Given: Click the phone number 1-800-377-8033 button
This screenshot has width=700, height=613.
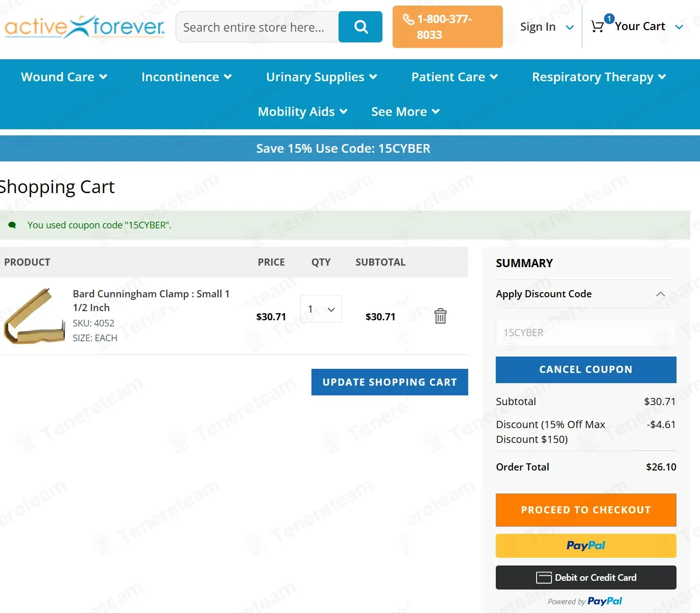Looking at the screenshot, I should point(447,27).
